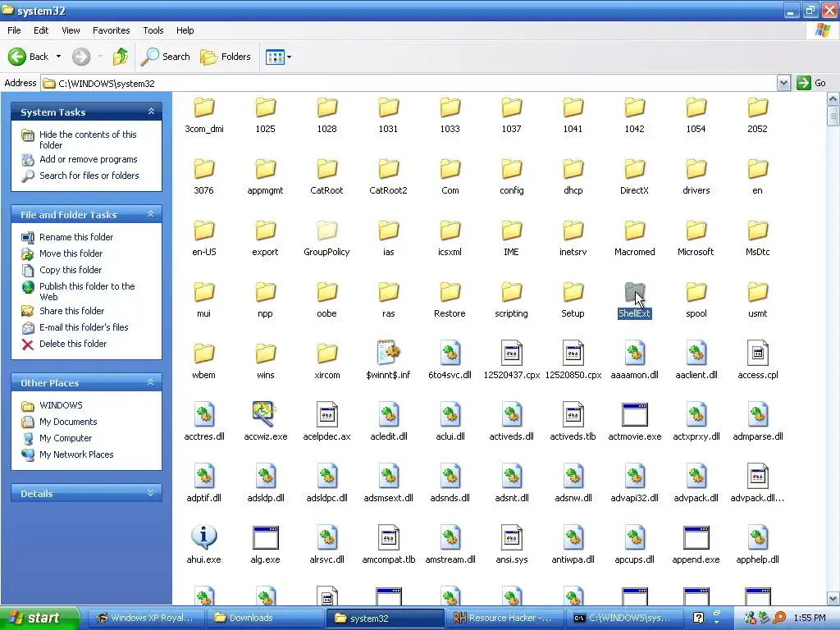The width and height of the screenshot is (840, 630).
Task: Click Share this folder link
Action: 72,311
